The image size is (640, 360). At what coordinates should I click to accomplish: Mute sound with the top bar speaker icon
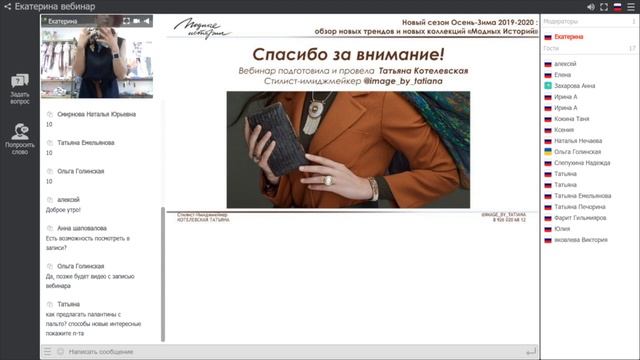[x=591, y=7]
